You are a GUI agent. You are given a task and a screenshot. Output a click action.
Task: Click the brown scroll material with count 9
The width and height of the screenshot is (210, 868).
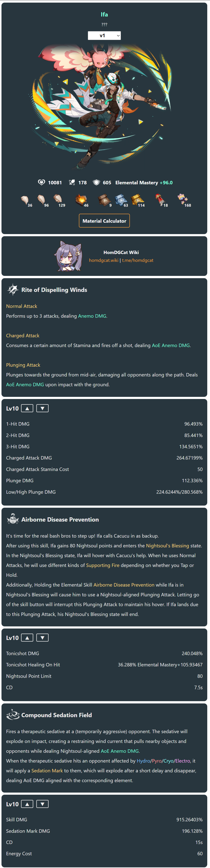click(104, 200)
